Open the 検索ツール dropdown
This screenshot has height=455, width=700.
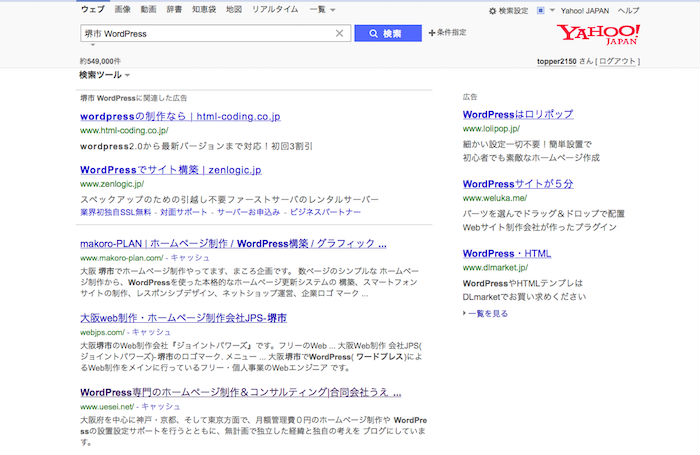[x=104, y=75]
